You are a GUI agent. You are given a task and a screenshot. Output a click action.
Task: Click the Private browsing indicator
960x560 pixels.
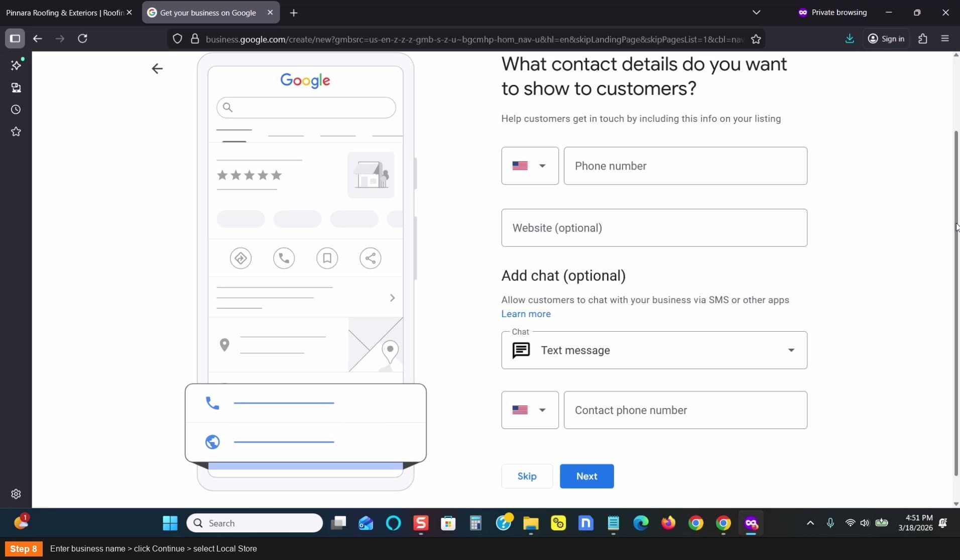pyautogui.click(x=832, y=13)
